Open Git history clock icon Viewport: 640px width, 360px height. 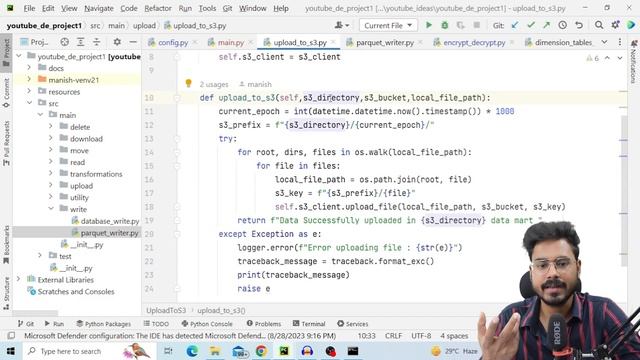pyautogui.click(x=562, y=25)
